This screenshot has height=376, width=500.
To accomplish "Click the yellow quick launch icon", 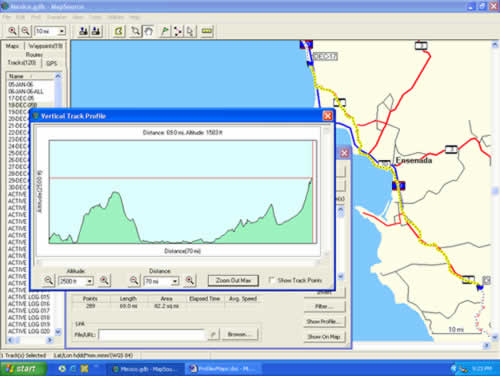I will (85, 369).
